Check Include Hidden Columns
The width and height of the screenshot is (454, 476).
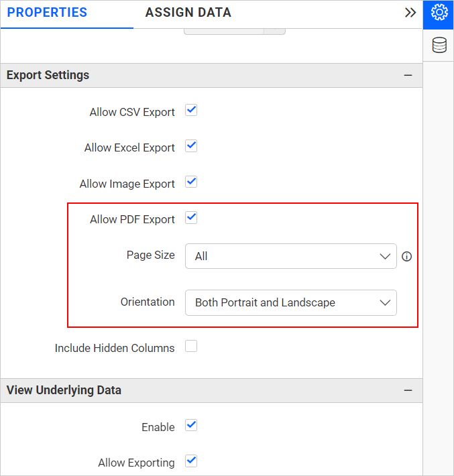pos(191,347)
